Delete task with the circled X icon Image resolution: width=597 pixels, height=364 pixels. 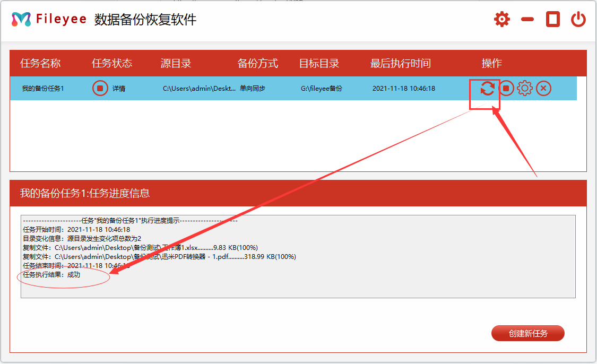pos(543,89)
